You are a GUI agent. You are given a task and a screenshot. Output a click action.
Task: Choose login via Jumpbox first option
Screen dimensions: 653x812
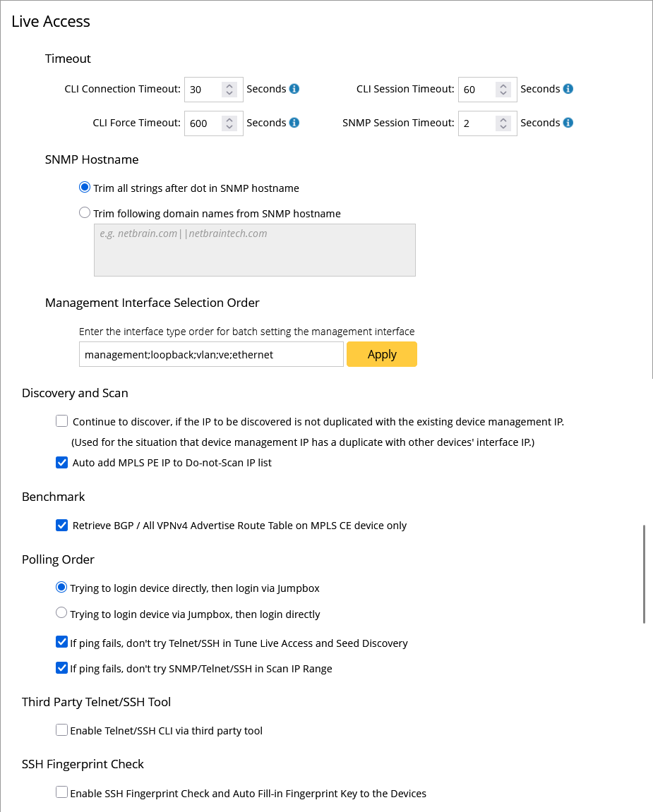point(61,613)
